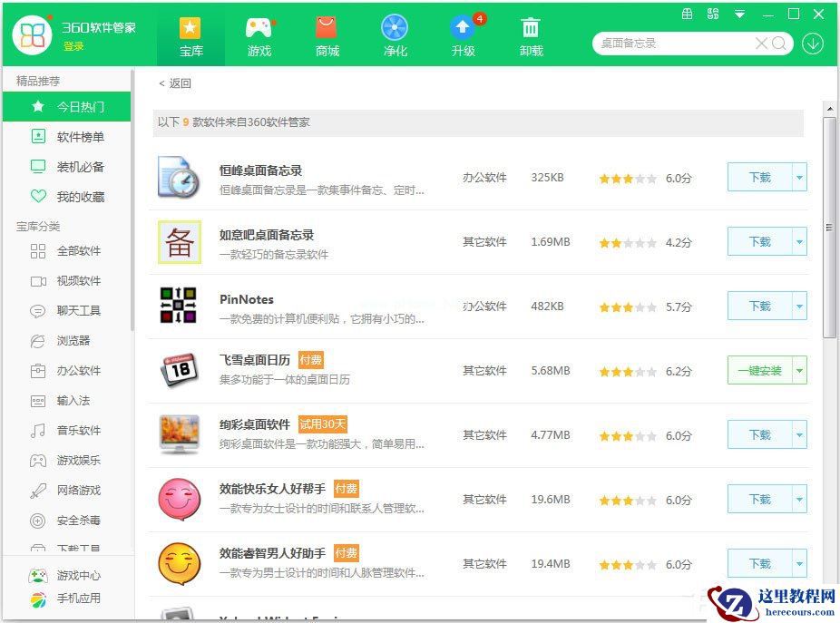The width and height of the screenshot is (840, 623).
Task: Open the 净化 (cleanup) tool
Action: point(395,36)
